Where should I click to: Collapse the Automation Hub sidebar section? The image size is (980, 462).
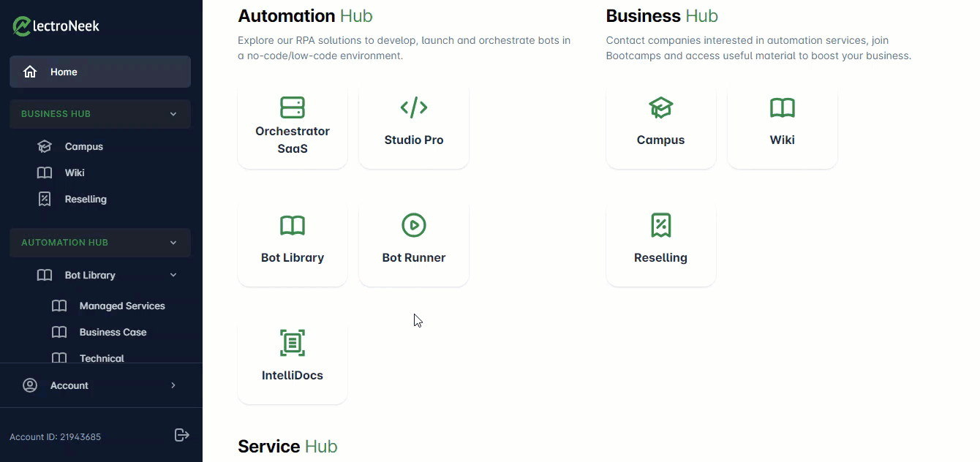tap(173, 243)
